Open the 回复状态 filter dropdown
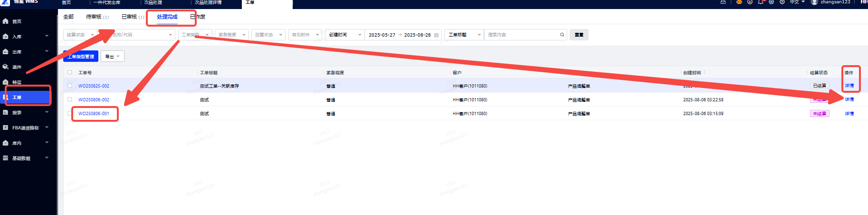Image resolution: width=868 pixels, height=215 pixels. [x=268, y=35]
